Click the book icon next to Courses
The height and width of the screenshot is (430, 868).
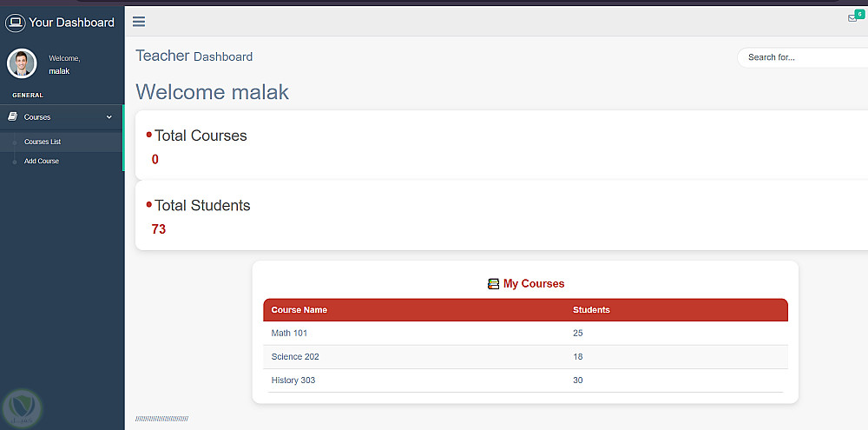point(12,116)
